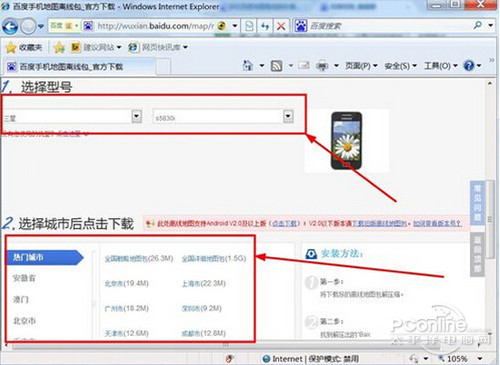500x365 pixels.
Task: Download the 天津市 (12.6M) map pack
Action: click(x=127, y=333)
